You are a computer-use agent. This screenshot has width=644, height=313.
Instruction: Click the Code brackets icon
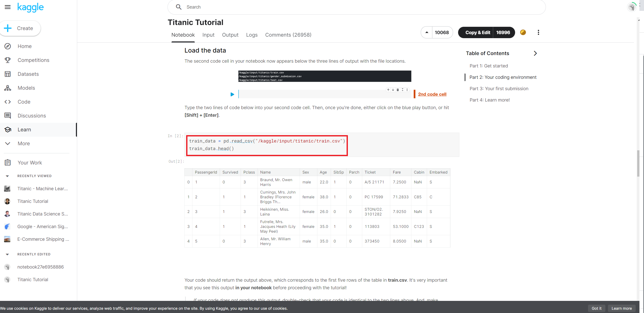[8, 102]
